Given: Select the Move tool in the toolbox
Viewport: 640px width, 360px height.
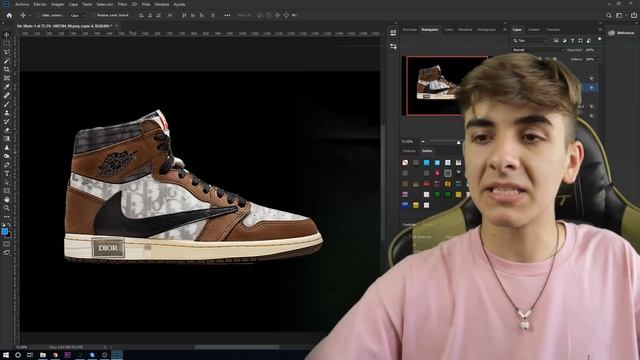Looking at the screenshot, I should point(7,35).
